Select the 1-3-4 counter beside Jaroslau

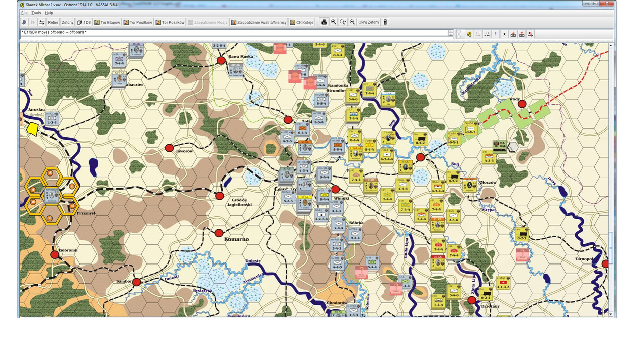click(x=52, y=118)
